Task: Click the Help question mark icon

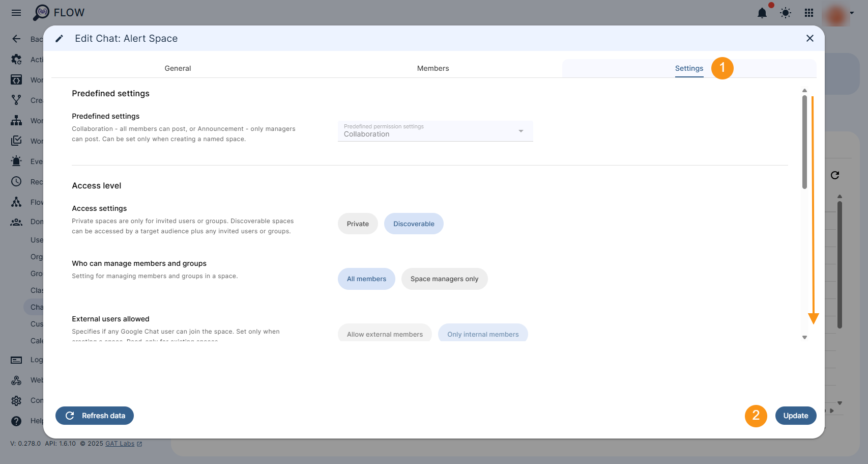Action: coord(16,421)
